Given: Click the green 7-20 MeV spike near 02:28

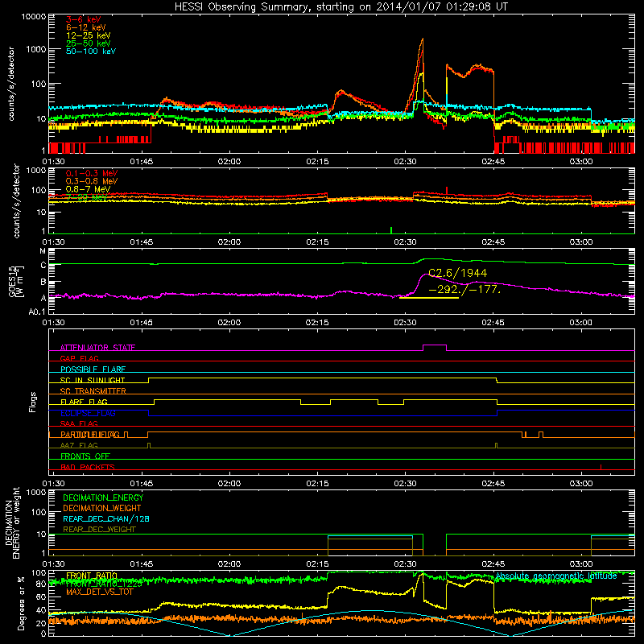Looking at the screenshot, I should pos(391,230).
